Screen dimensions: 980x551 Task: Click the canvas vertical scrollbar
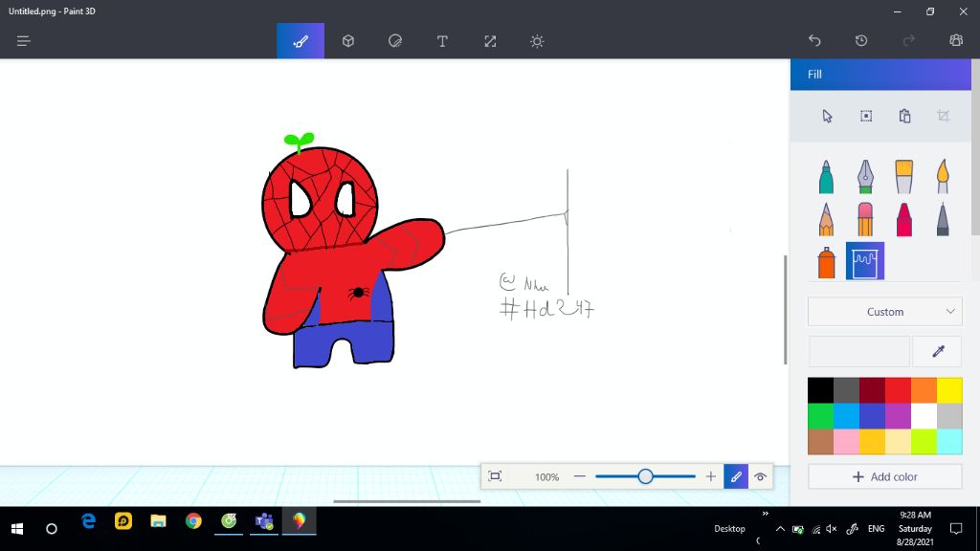point(786,309)
